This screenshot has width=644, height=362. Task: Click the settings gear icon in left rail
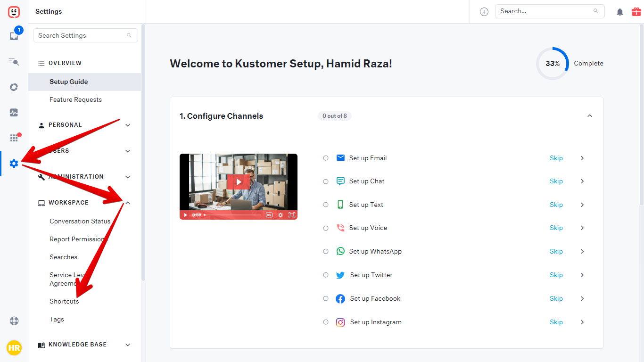[x=14, y=164]
